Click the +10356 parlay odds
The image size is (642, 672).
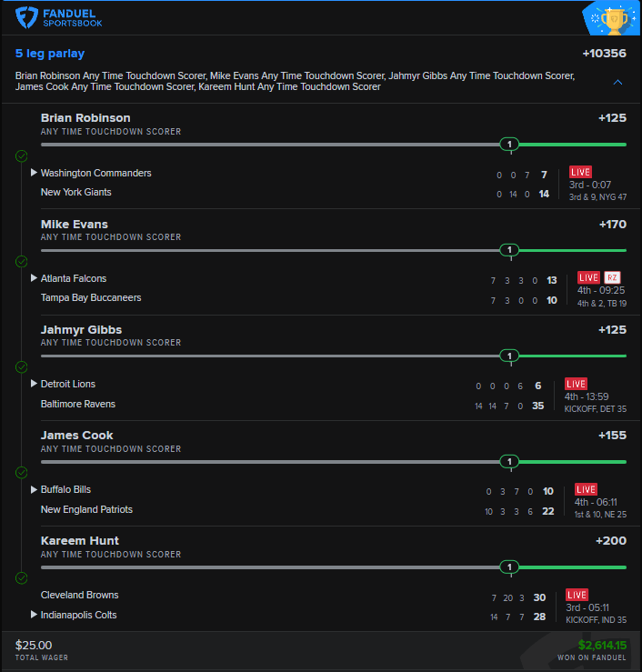605,53
